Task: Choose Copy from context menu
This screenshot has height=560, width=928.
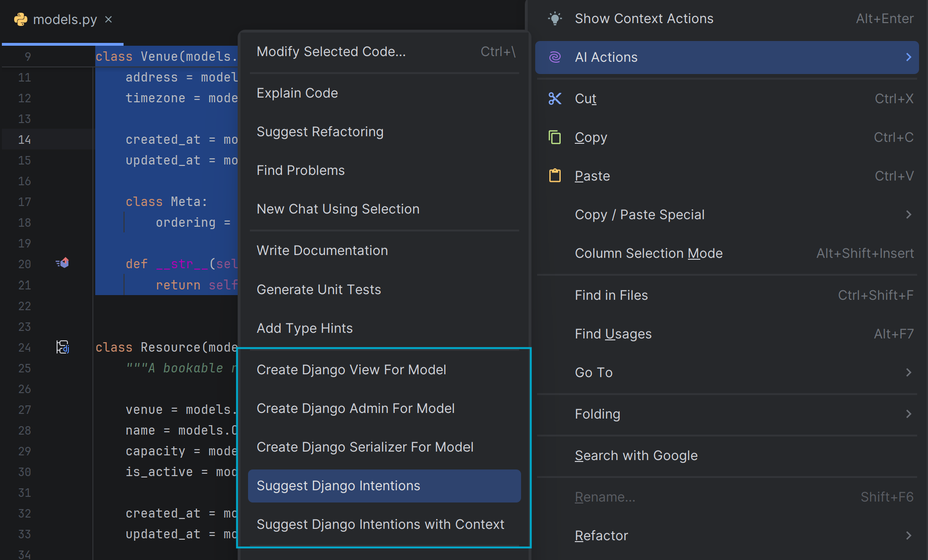Action: coord(727,137)
